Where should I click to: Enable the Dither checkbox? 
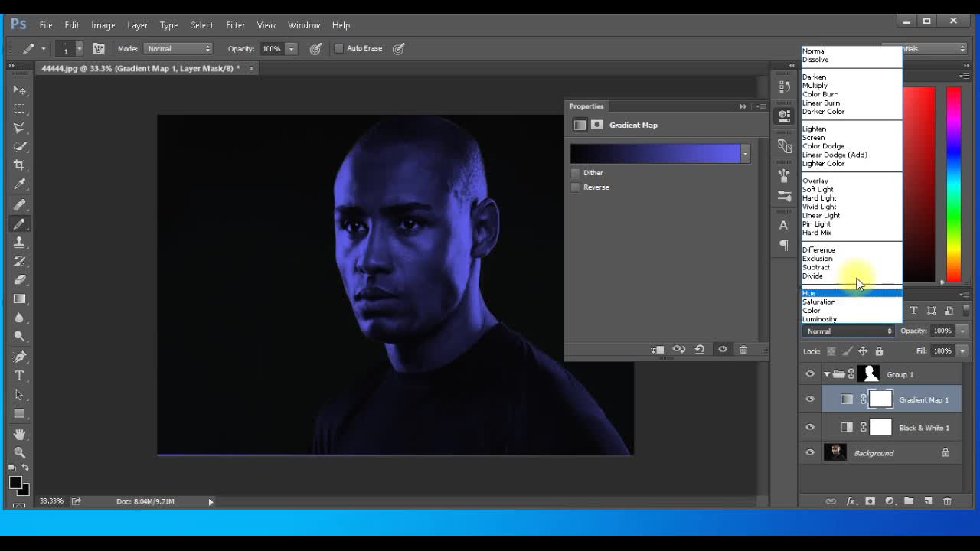(575, 173)
